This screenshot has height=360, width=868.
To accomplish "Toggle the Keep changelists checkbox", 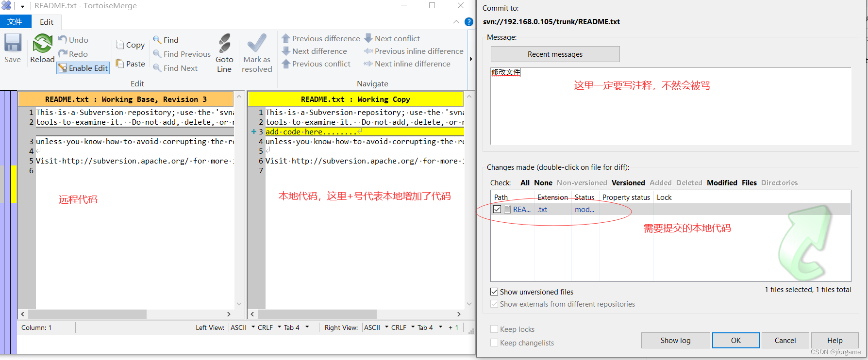I will pyautogui.click(x=494, y=343).
